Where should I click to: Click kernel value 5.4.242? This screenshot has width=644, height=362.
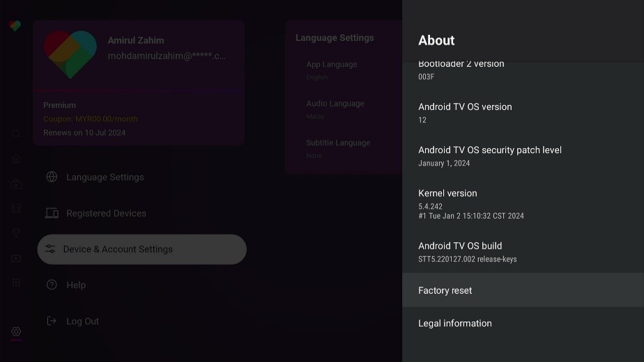coord(430,207)
